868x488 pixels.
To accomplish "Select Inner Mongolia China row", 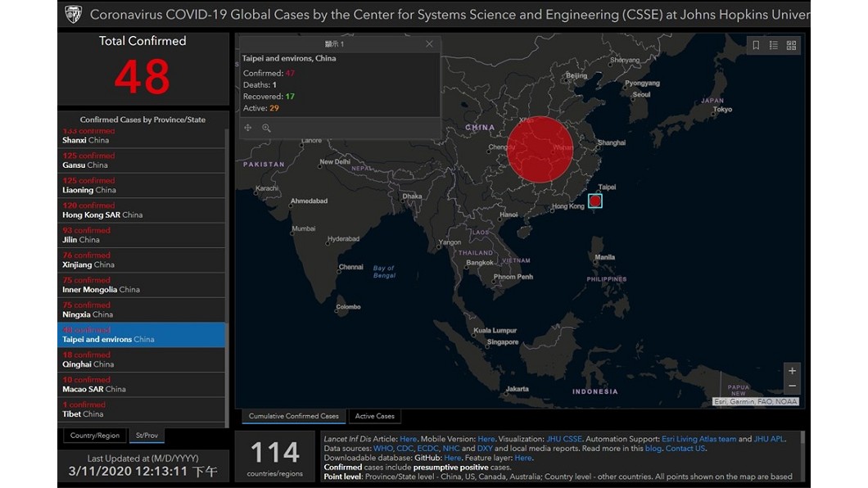I will click(141, 285).
